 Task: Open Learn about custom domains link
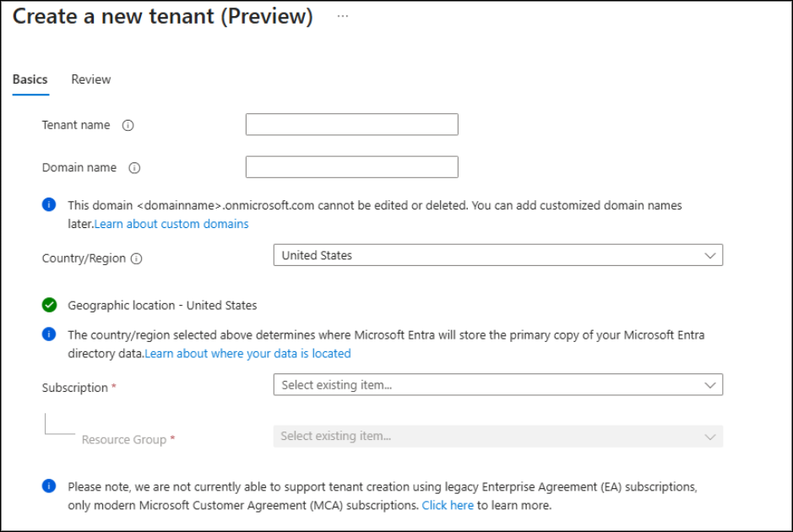pos(171,224)
